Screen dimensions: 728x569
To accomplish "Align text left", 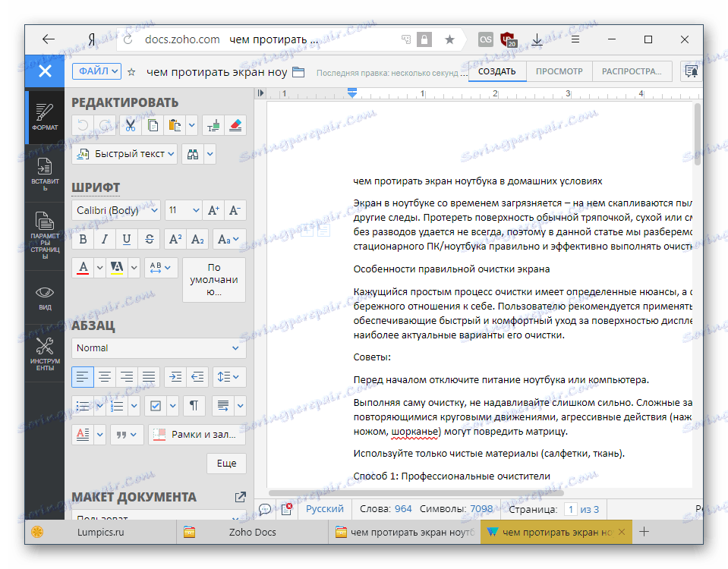I will point(83,377).
